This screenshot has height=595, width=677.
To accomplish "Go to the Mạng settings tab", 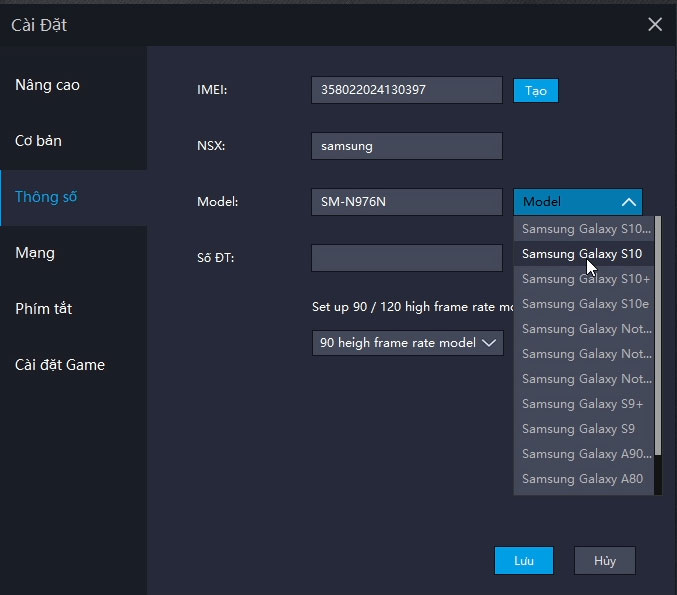I will 35,253.
